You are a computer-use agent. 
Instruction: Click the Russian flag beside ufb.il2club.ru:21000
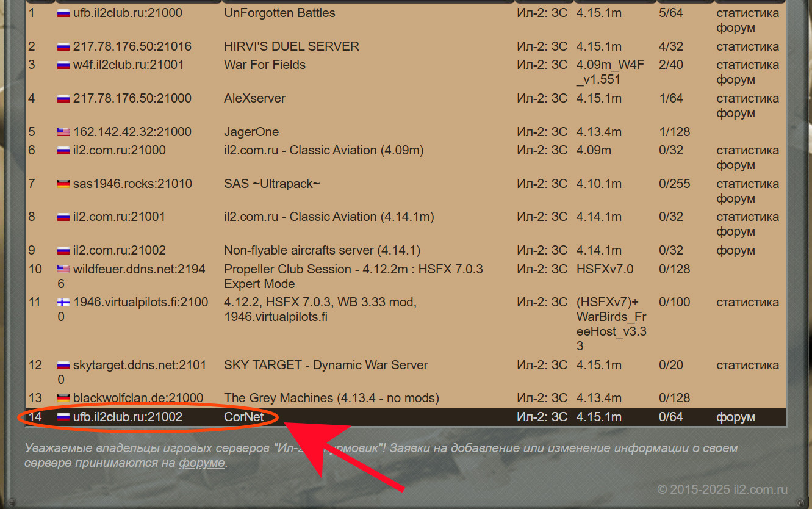pos(63,13)
